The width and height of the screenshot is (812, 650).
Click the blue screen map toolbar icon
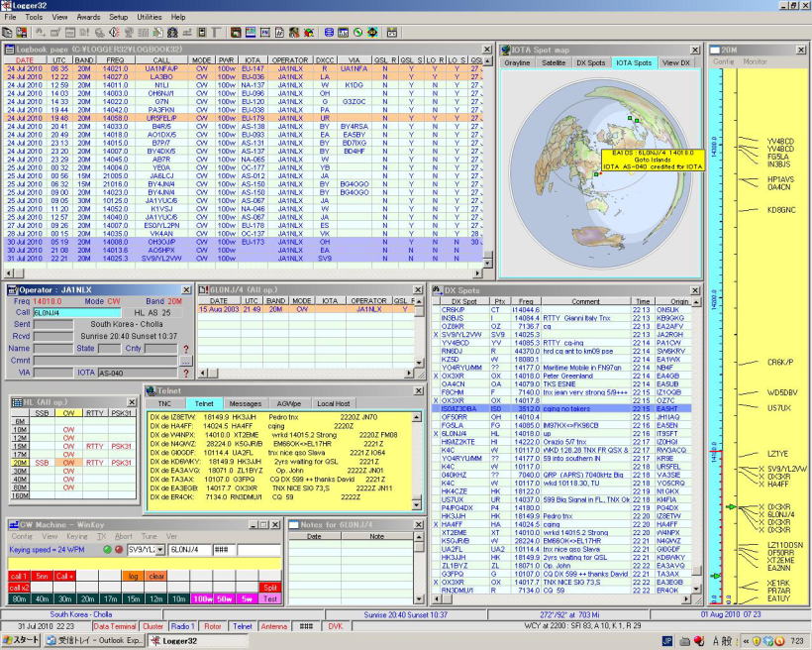click(251, 33)
